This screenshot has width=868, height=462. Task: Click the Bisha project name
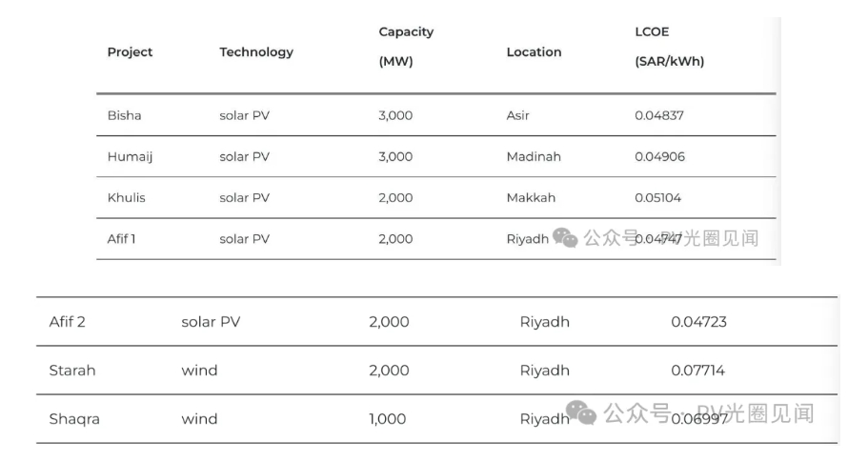[124, 115]
